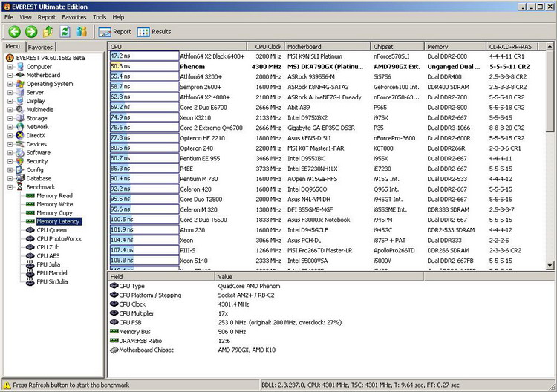Click the Up level arrow icon
557x392 pixels.
point(48,32)
